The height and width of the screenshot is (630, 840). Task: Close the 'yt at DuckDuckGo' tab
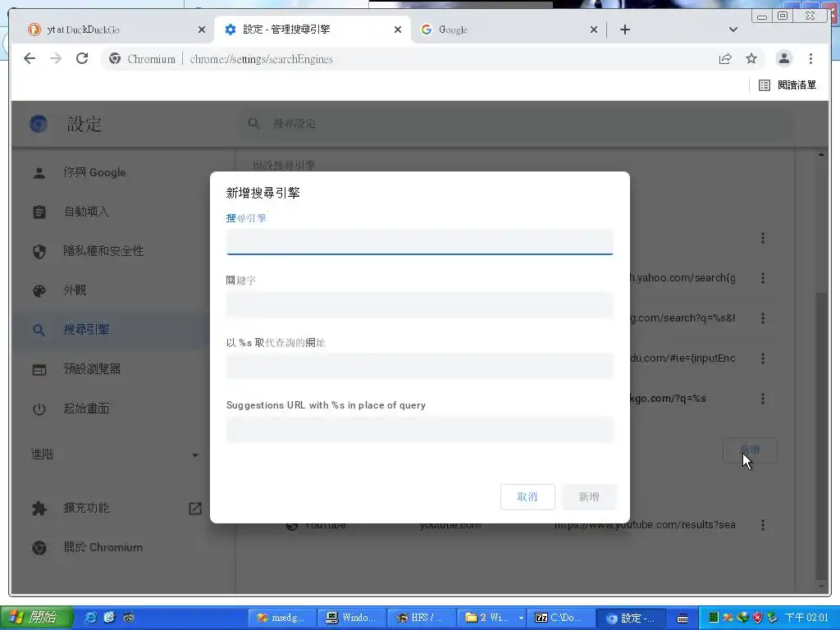202,30
